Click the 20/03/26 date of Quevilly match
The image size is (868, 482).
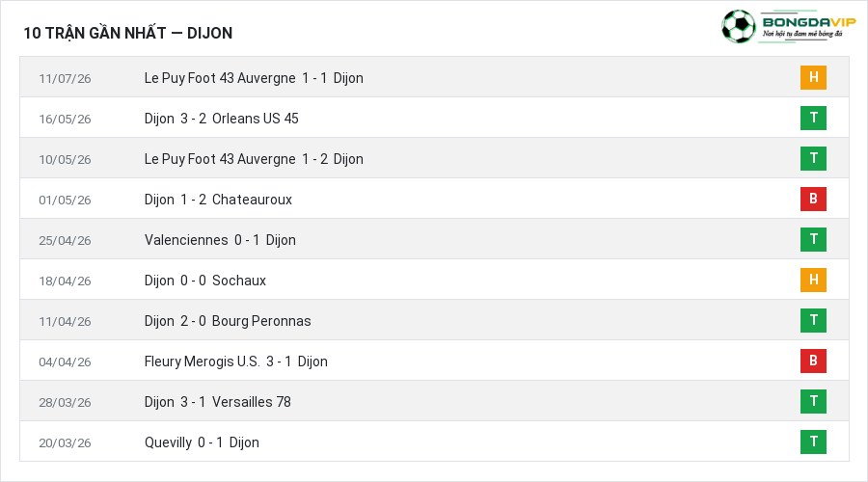[65, 442]
